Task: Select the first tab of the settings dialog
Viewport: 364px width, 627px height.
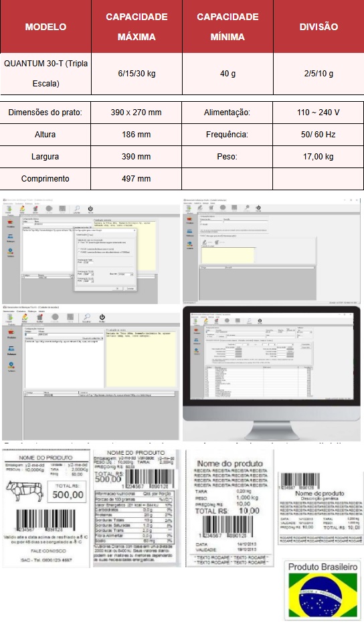Action: point(82,234)
